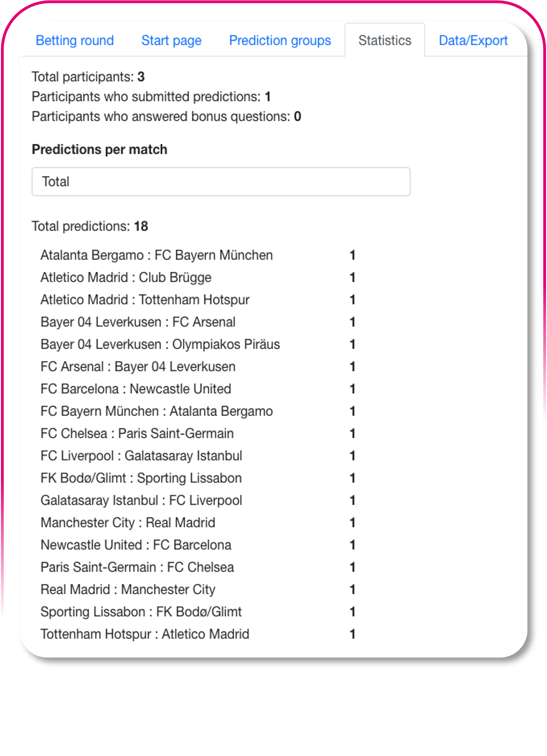Select Real Madrid : Manchester City match

tap(128, 590)
